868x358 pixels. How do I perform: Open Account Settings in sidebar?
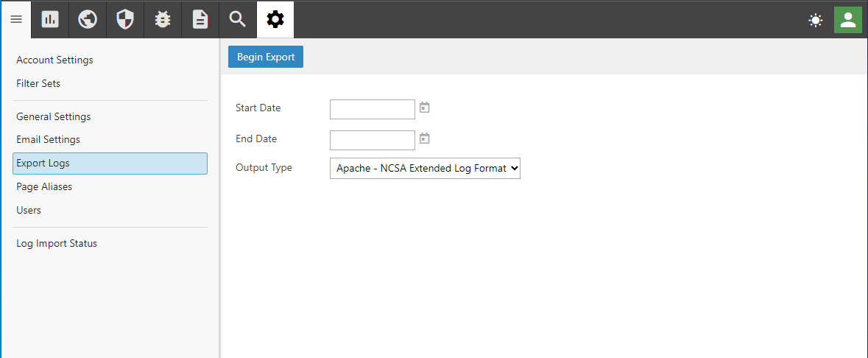tap(54, 60)
